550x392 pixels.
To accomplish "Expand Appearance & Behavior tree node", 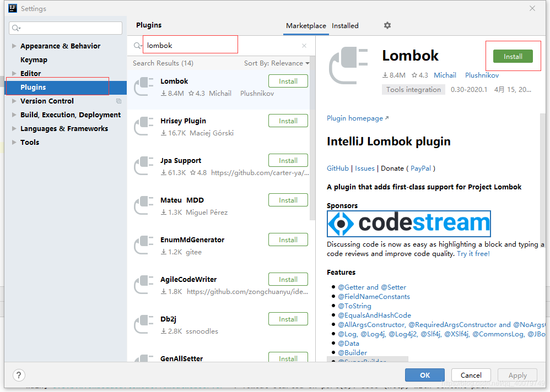I will tap(14, 46).
